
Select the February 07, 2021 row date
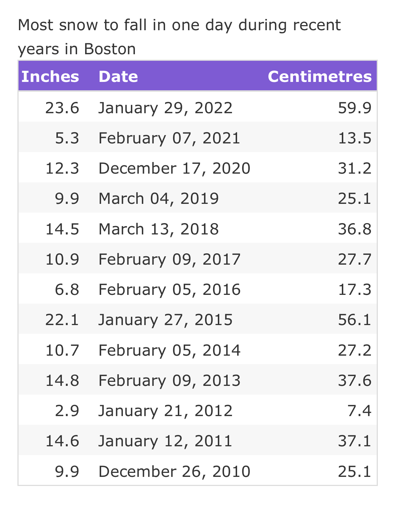click(169, 138)
